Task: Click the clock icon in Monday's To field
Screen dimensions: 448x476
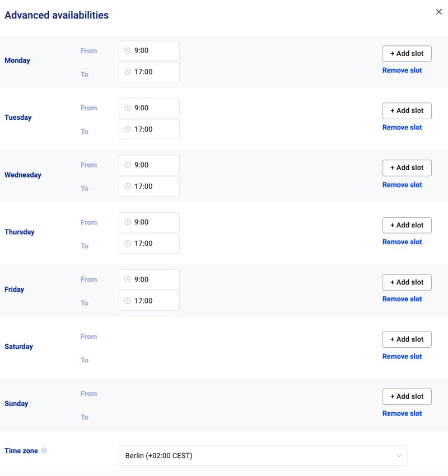Action: [x=128, y=72]
